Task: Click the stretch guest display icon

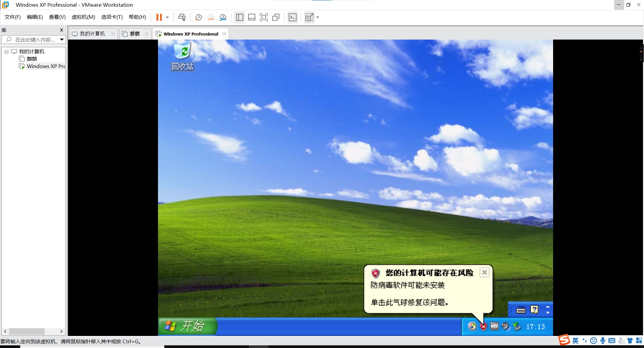Action: 309,17
